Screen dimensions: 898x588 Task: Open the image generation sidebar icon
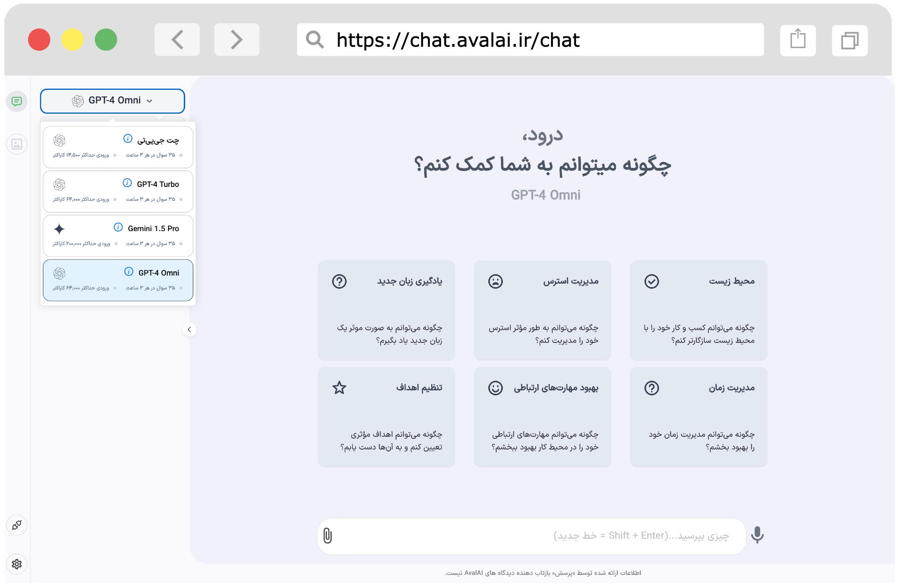tap(17, 144)
